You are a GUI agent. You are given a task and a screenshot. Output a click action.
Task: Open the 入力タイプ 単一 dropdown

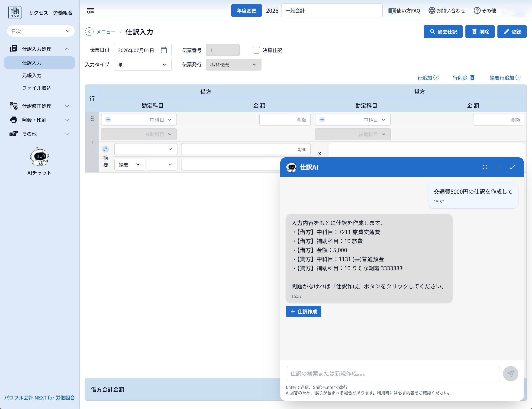pos(142,64)
